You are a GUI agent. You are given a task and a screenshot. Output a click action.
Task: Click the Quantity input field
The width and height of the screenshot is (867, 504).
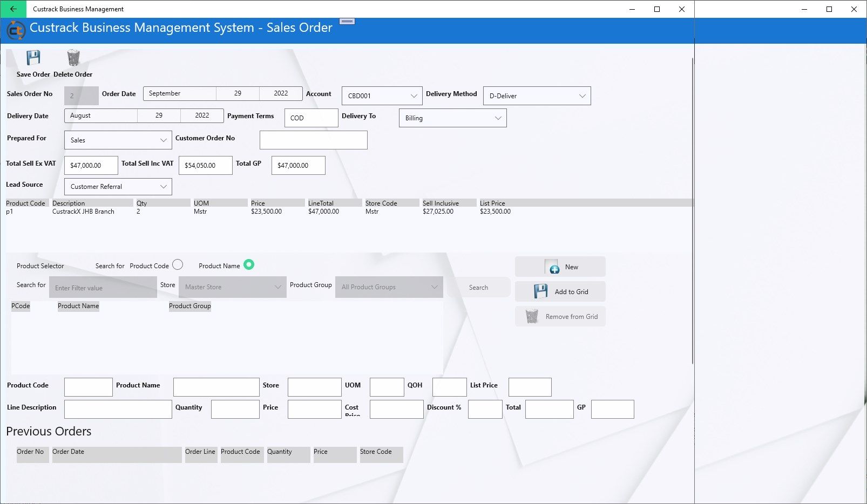(x=235, y=409)
